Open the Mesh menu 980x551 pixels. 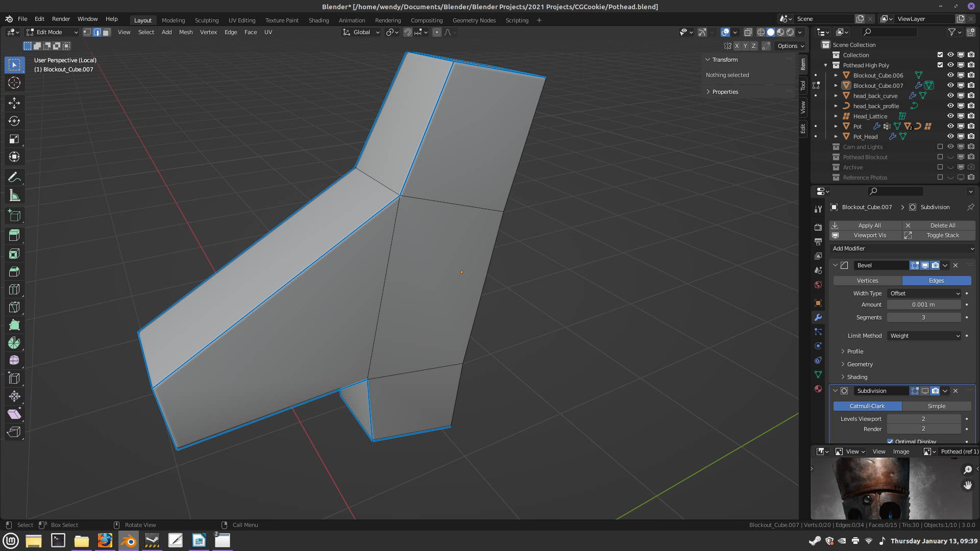click(186, 32)
